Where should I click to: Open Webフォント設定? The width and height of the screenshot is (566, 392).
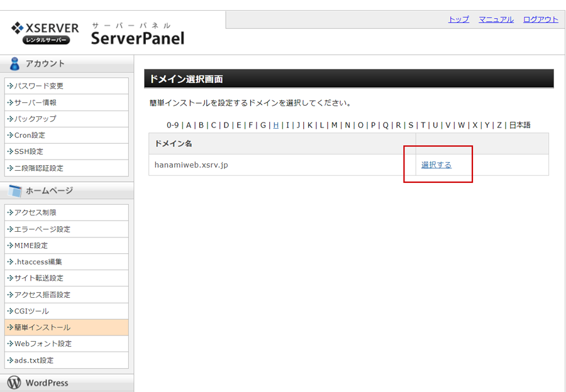point(67,344)
